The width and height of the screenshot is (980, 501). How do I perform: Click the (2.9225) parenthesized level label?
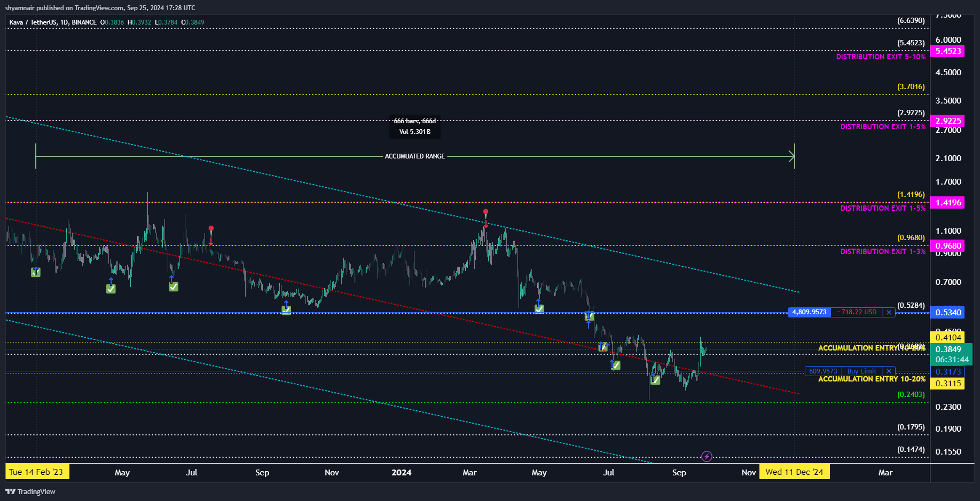tap(911, 113)
